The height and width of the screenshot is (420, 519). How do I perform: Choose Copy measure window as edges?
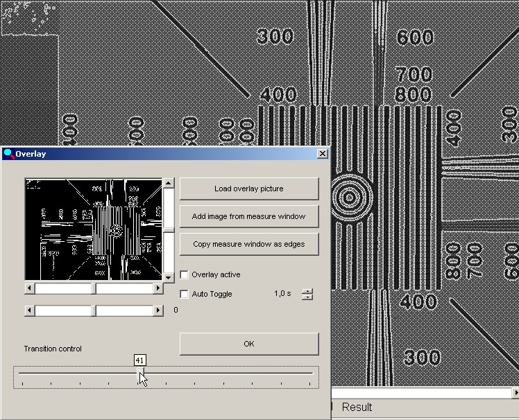click(x=248, y=244)
